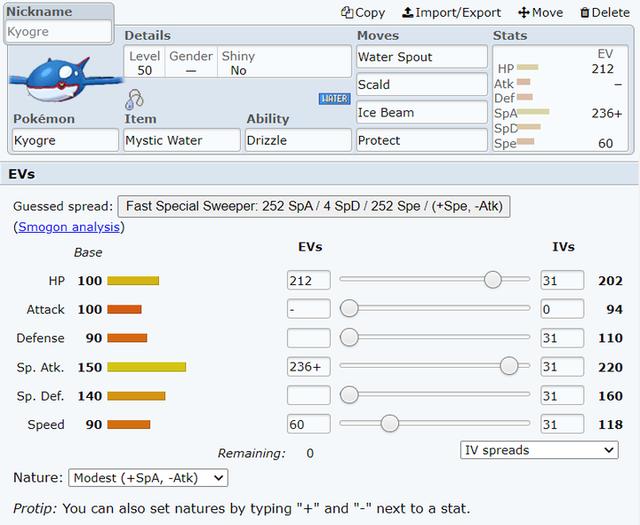Click the Attack IV input box
Viewport: 640px width, 525px height.
[x=562, y=309]
